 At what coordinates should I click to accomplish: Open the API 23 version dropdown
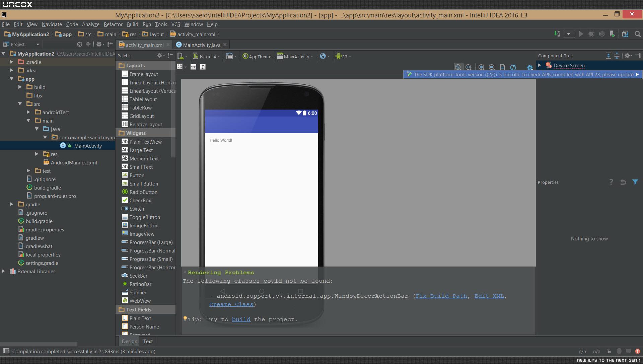pos(343,56)
